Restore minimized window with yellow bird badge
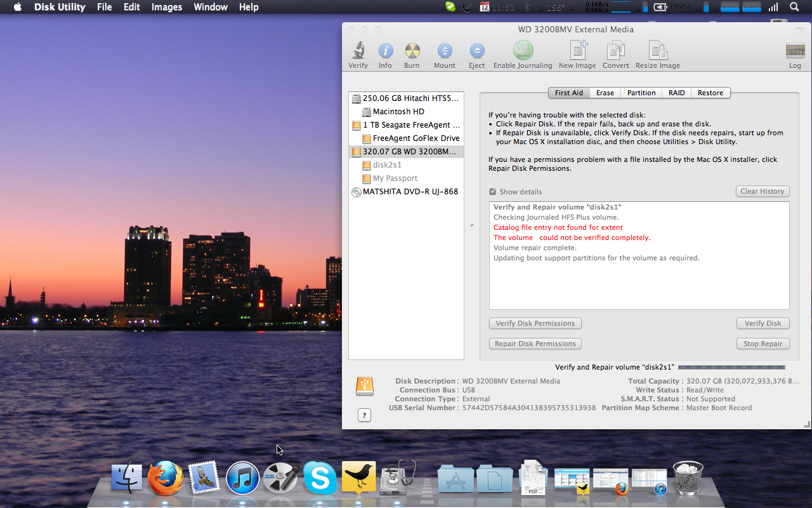812x508 pixels. tap(572, 481)
